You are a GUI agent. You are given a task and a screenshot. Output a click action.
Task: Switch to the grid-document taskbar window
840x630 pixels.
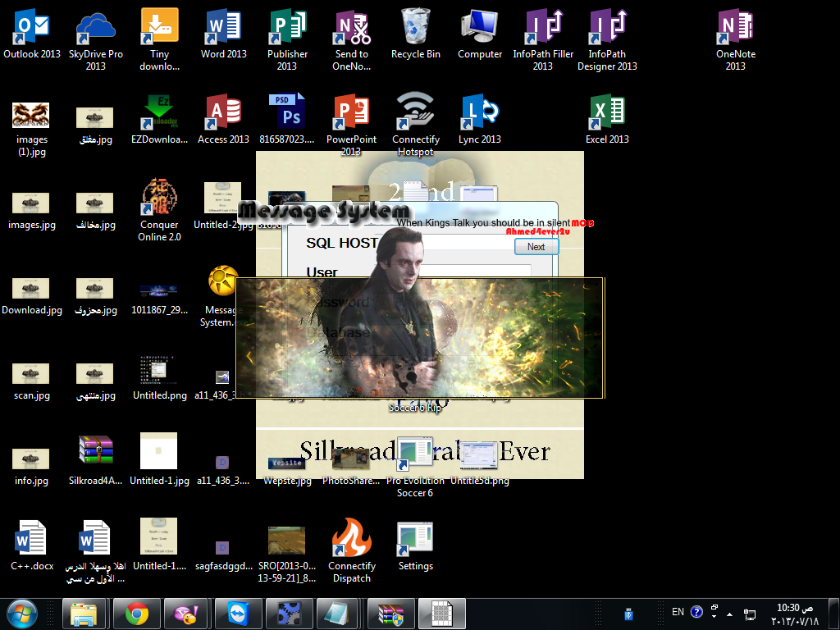pyautogui.click(x=442, y=614)
